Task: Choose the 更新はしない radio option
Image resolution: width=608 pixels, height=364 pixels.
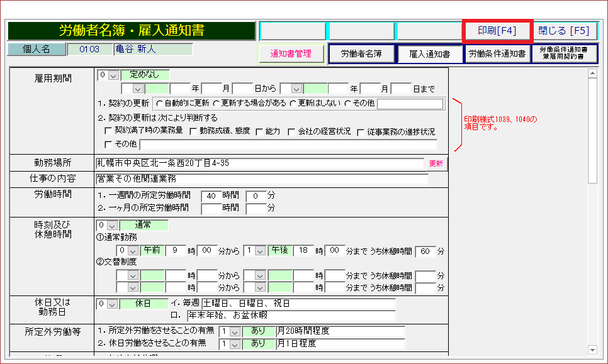Action: pos(293,104)
